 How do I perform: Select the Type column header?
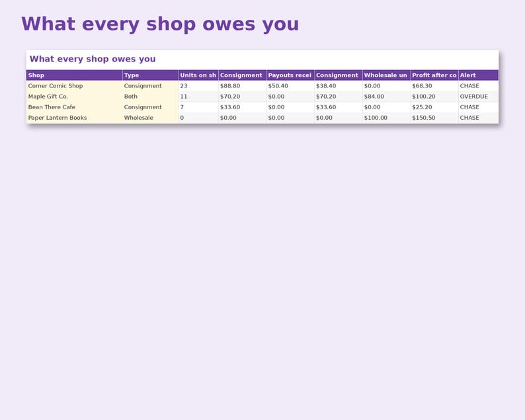(x=150, y=75)
